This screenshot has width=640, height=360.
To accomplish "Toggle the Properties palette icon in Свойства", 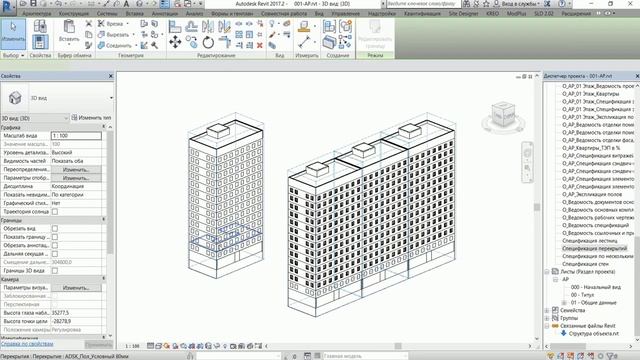I will tap(40, 42).
